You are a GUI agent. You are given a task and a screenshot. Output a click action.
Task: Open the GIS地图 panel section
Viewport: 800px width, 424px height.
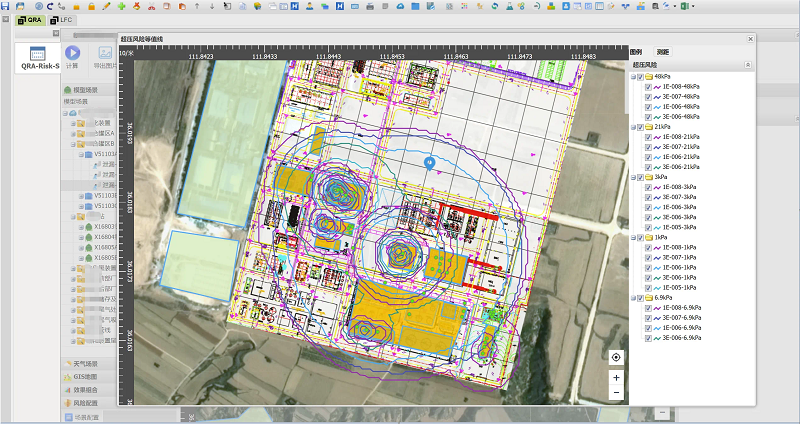pos(85,376)
